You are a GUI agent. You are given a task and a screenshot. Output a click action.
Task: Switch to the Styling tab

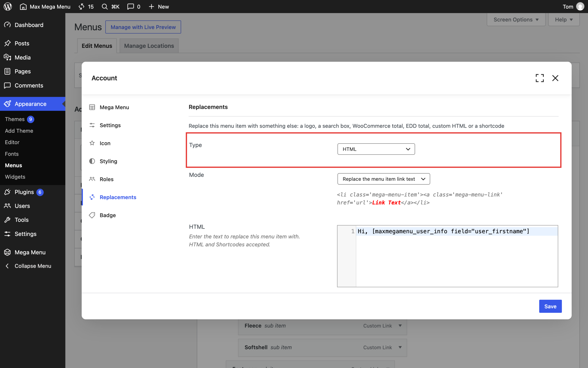pos(103,161)
